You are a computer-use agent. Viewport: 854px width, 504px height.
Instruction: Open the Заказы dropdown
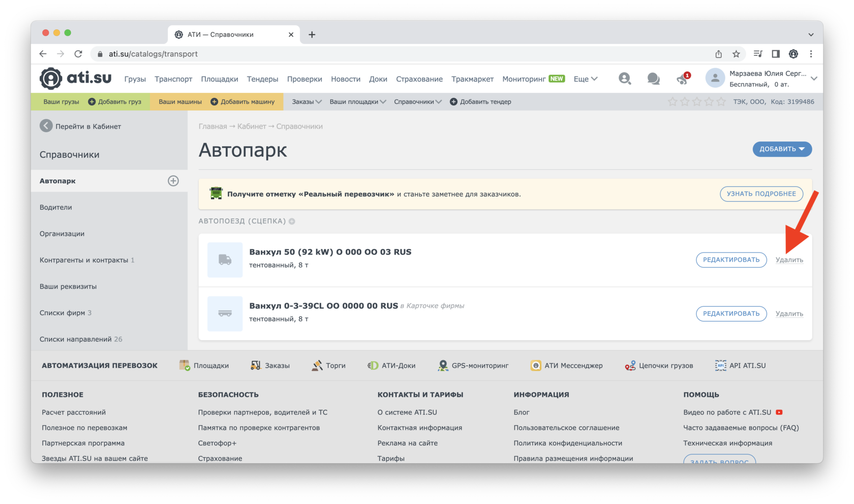coord(306,102)
